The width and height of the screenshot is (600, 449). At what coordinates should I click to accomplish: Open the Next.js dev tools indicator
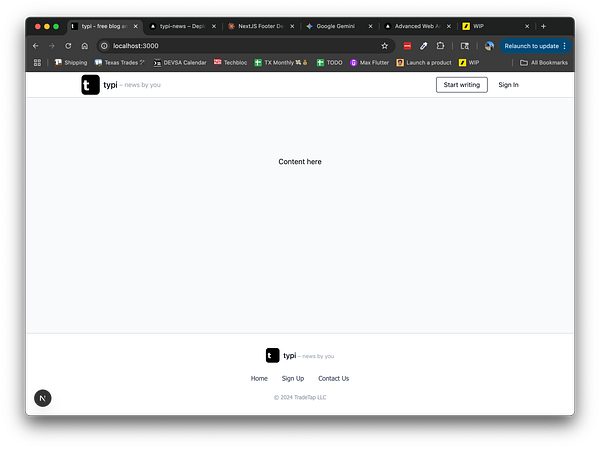pos(42,398)
